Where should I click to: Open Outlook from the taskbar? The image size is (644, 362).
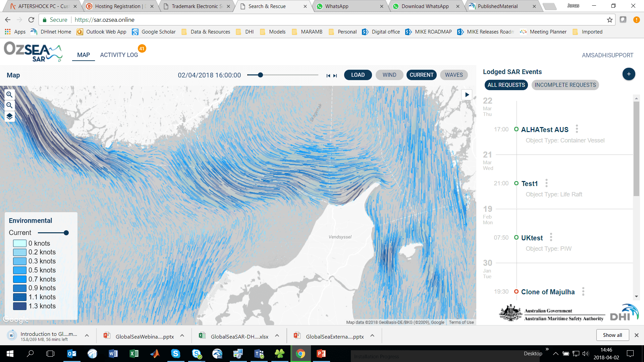click(72, 354)
